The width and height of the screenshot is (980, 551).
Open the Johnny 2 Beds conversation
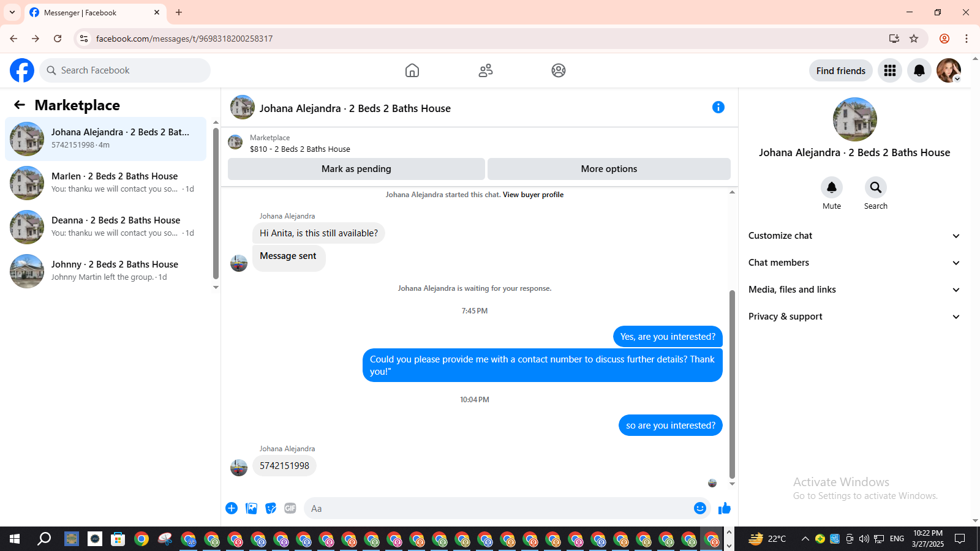click(x=106, y=271)
